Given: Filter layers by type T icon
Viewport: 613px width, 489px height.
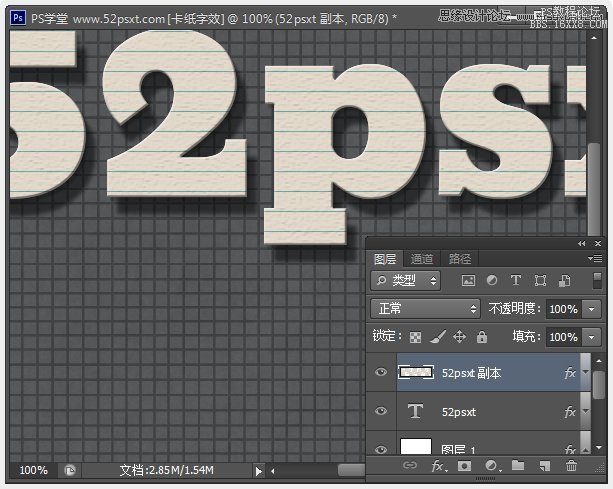Looking at the screenshot, I should pyautogui.click(x=516, y=280).
